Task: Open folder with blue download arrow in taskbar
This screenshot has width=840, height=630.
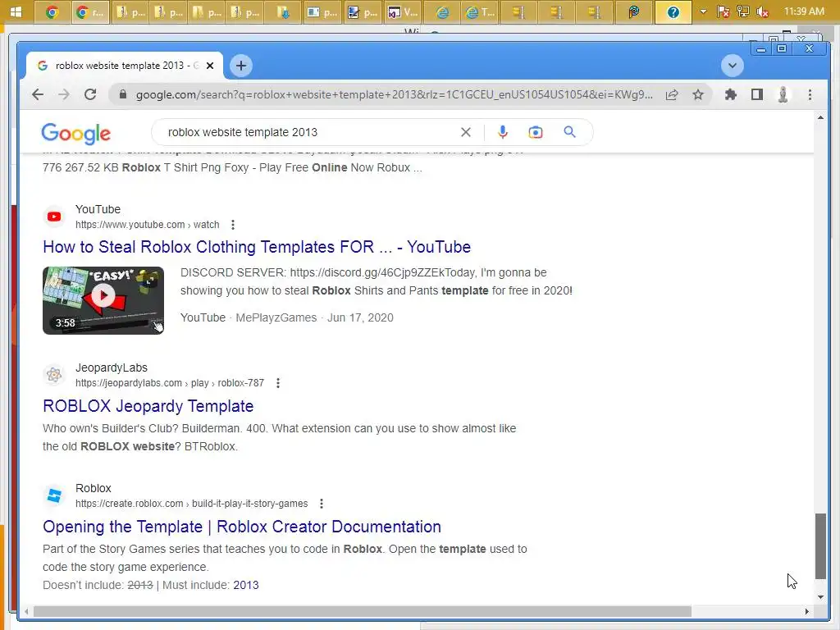Action: coord(283,11)
